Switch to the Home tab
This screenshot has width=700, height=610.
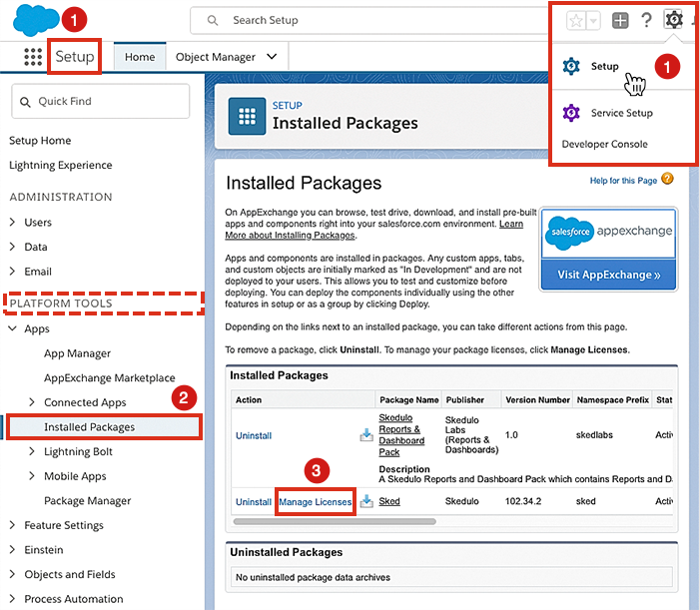point(140,57)
